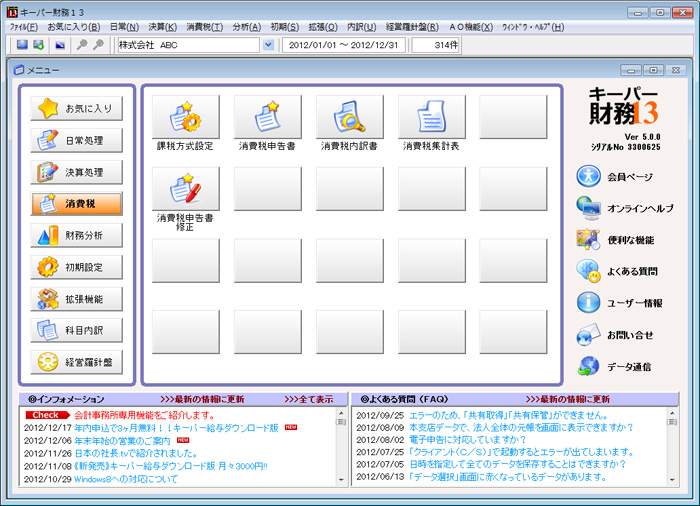This screenshot has width=700, height=506.
Task: Open 日常(N) menu
Action: click(125, 27)
